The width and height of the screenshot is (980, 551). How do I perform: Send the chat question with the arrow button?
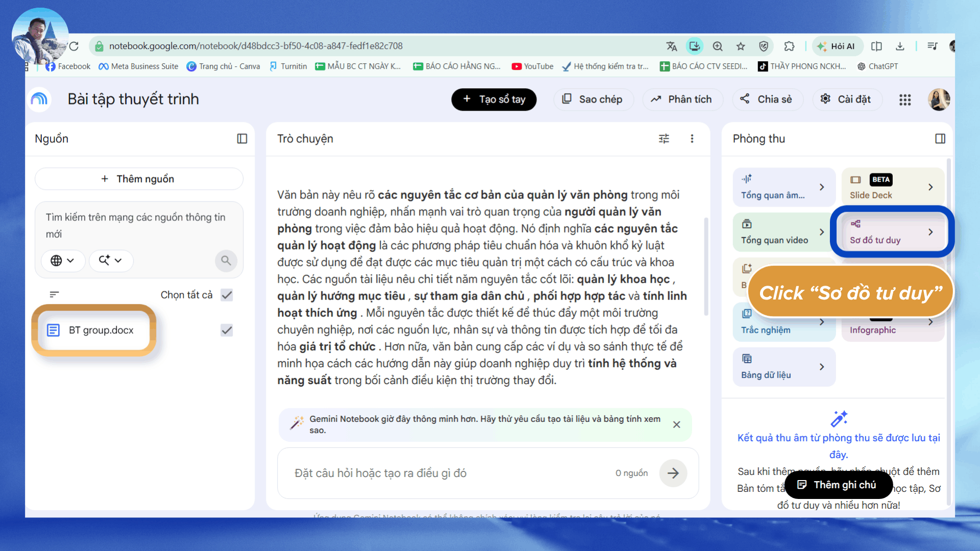[x=673, y=473]
